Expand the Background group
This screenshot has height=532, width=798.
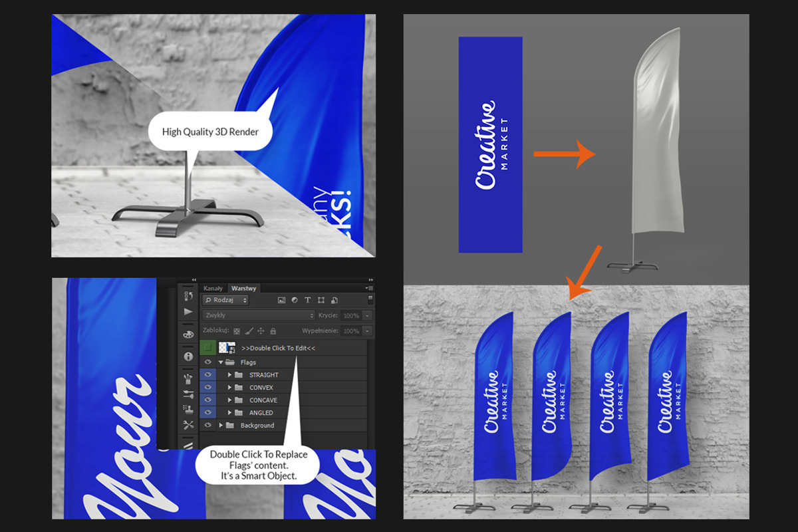(x=221, y=426)
